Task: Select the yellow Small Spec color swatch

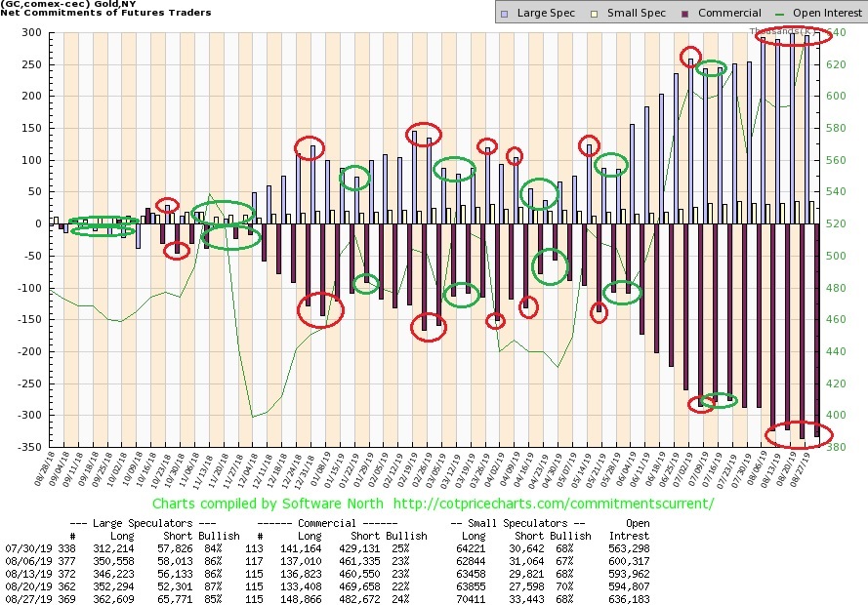Action: click(x=594, y=13)
